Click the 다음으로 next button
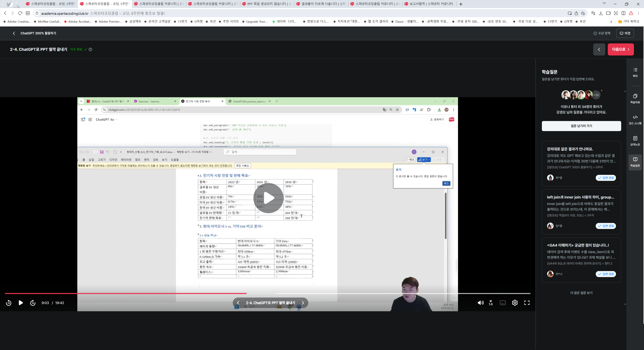644x350 pixels. click(x=621, y=49)
